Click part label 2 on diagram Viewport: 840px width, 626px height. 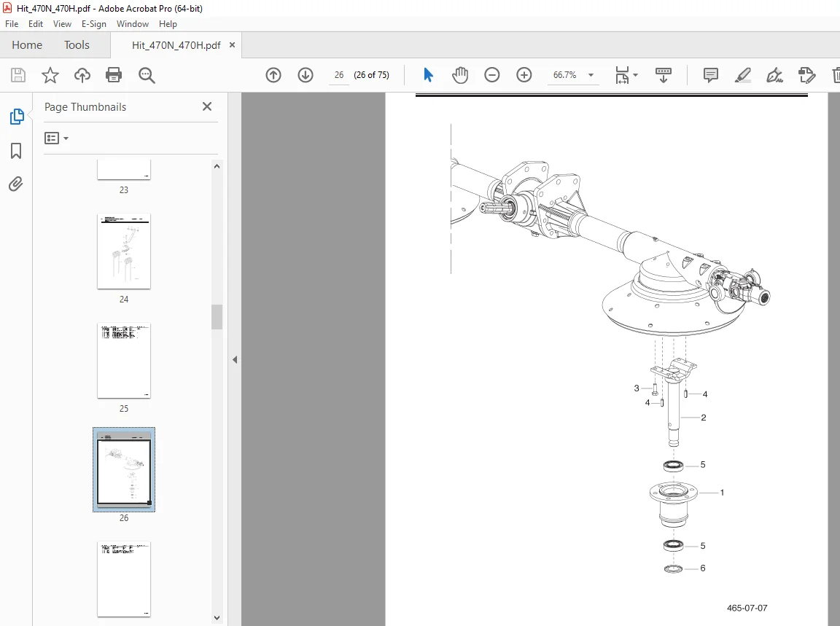pos(704,417)
